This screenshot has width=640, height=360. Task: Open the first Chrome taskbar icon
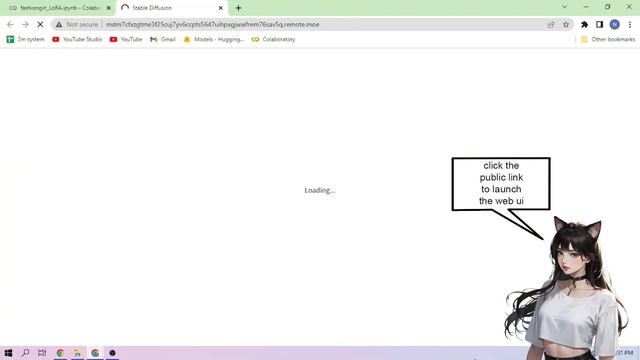pyautogui.click(x=60, y=353)
